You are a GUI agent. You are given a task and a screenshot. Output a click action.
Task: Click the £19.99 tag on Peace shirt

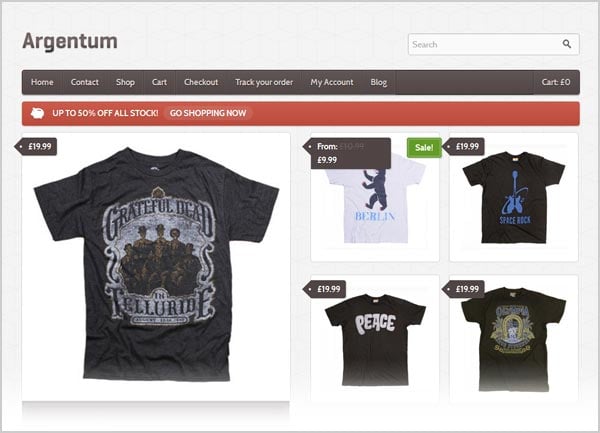click(x=324, y=289)
